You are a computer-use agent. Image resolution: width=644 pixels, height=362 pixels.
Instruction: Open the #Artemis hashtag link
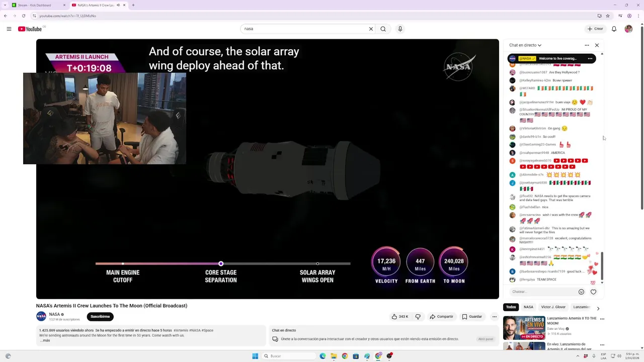(x=181, y=330)
